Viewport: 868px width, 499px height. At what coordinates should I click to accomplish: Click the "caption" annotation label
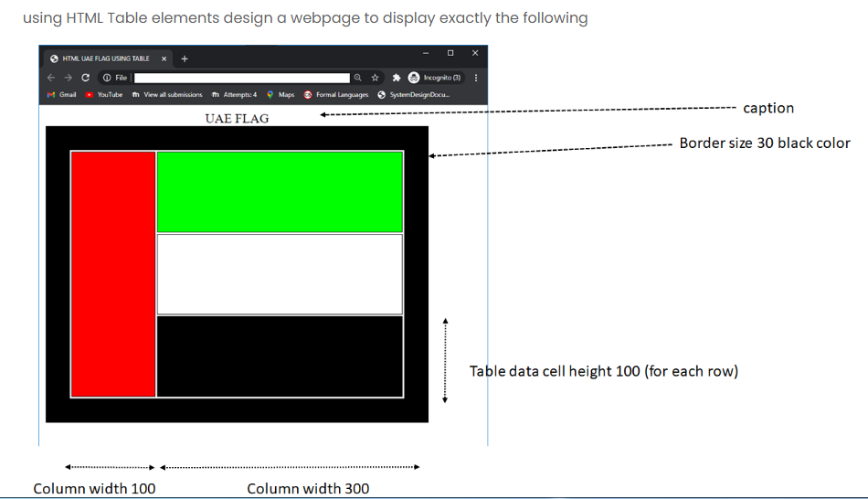click(768, 108)
